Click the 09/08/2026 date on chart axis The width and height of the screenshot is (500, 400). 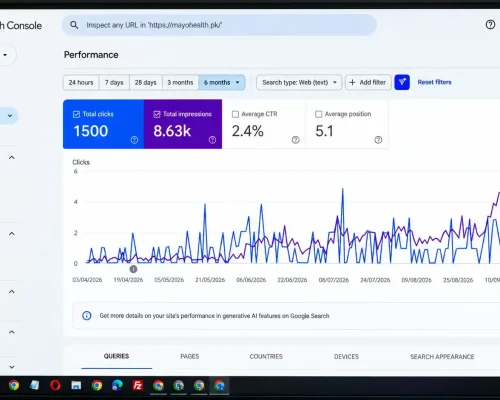pos(416,280)
